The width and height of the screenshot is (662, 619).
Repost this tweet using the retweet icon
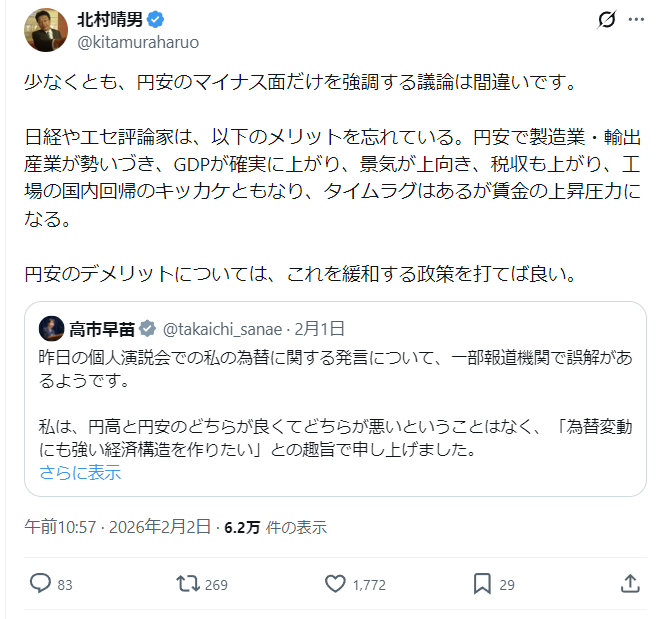[186, 584]
